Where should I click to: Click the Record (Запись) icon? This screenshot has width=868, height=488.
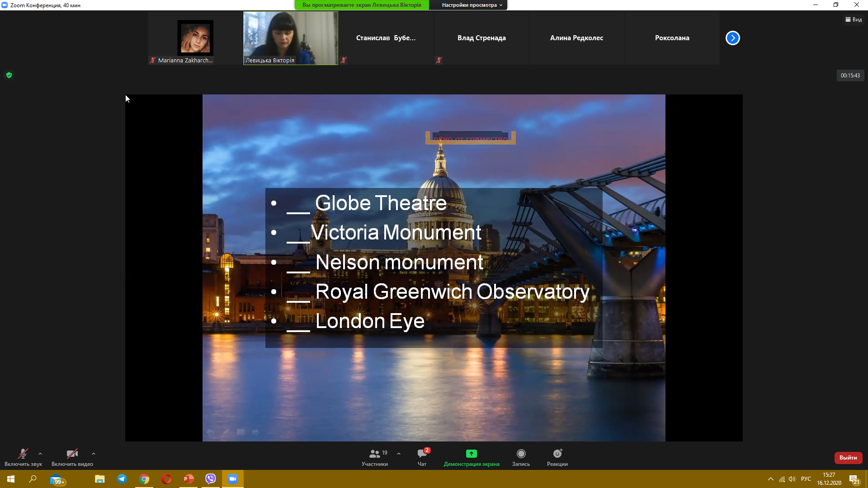[521, 454]
